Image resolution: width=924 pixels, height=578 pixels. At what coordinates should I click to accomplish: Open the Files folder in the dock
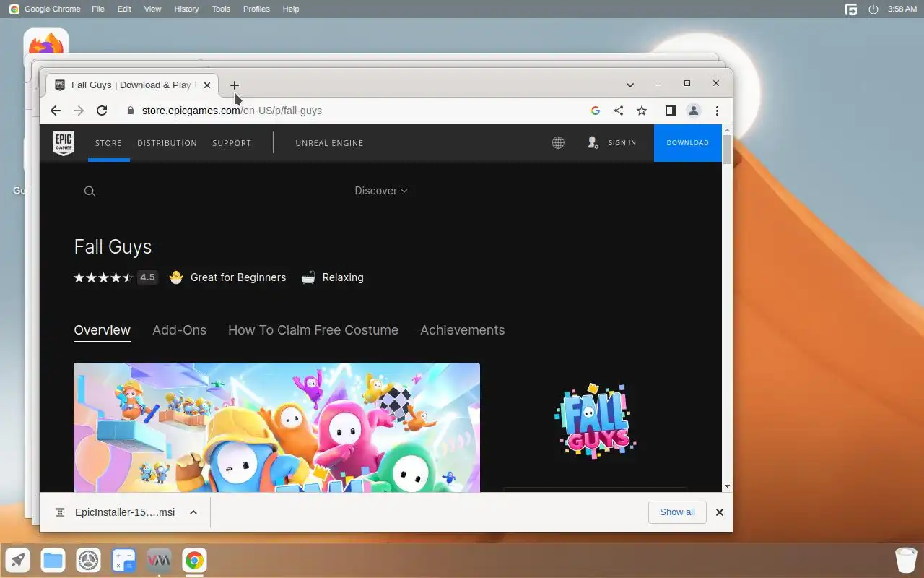pos(53,560)
